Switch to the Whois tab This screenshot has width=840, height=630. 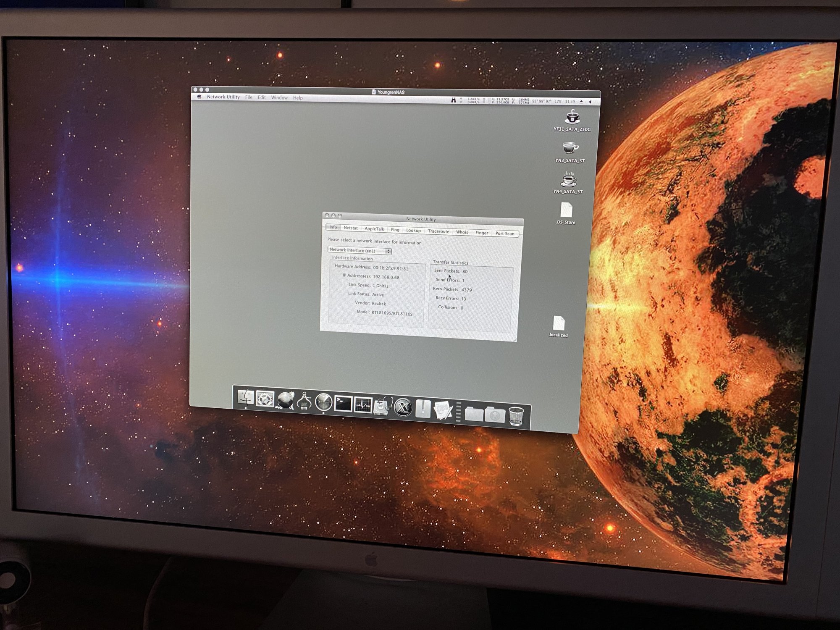tap(462, 232)
